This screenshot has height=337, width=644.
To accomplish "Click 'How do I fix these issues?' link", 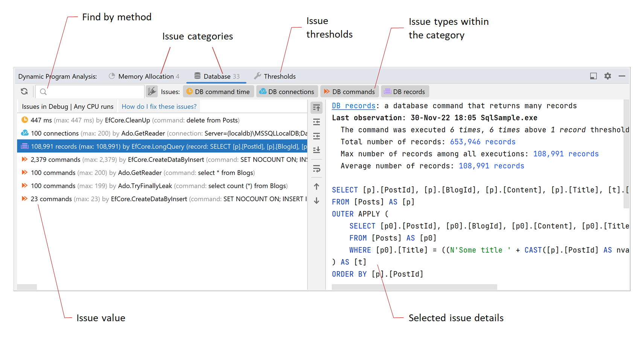I will point(159,107).
